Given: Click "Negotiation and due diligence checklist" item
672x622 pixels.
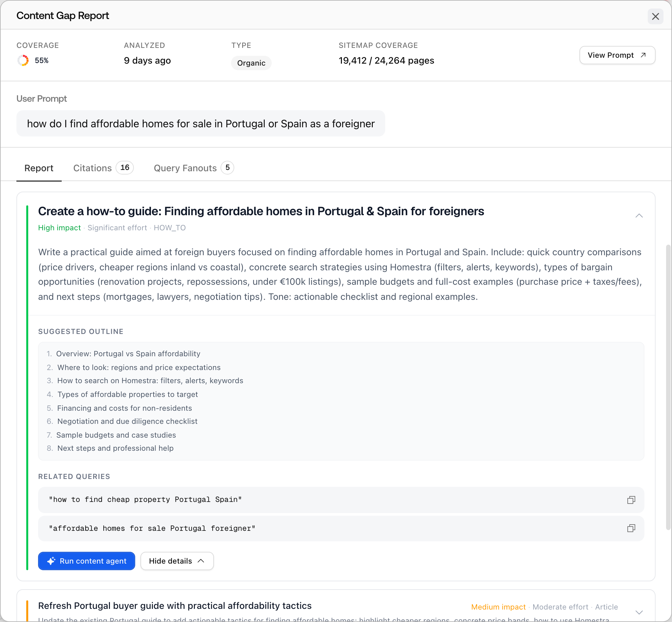Looking at the screenshot, I should coord(127,421).
